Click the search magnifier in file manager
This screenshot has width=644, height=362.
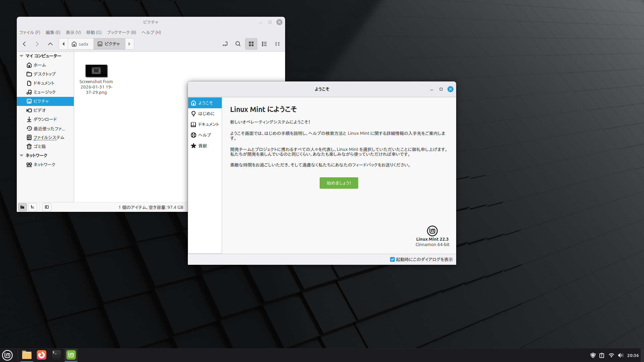(238, 44)
